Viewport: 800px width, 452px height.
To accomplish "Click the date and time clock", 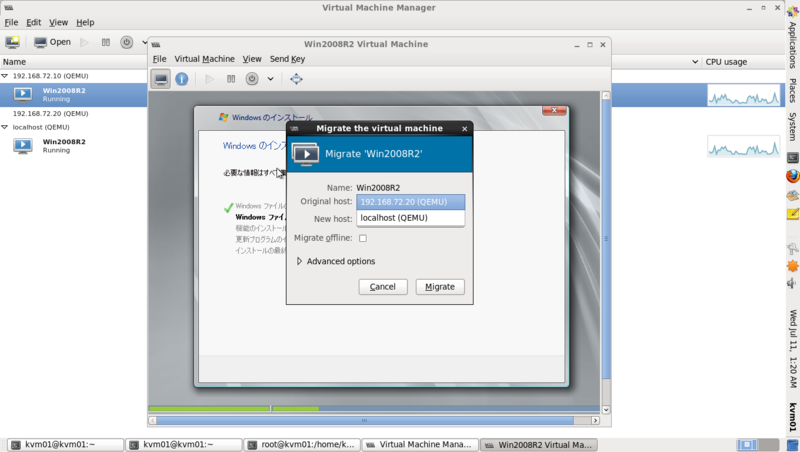I will (792, 348).
